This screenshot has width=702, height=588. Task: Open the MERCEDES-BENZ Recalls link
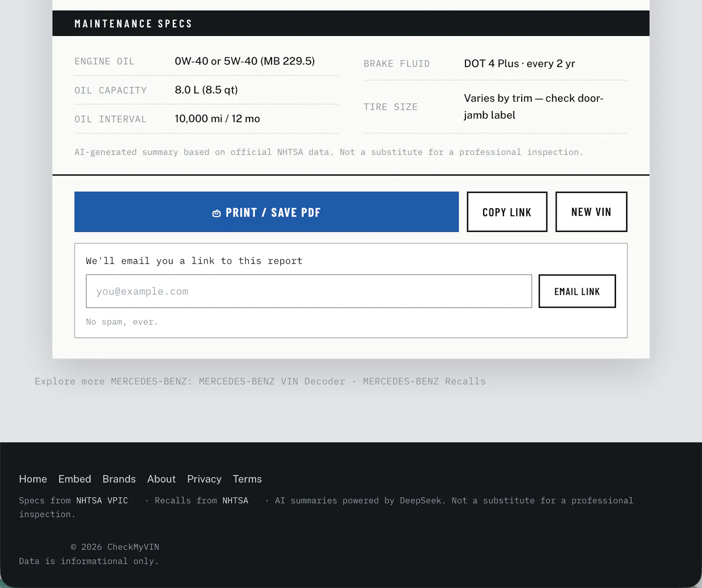[x=424, y=381]
